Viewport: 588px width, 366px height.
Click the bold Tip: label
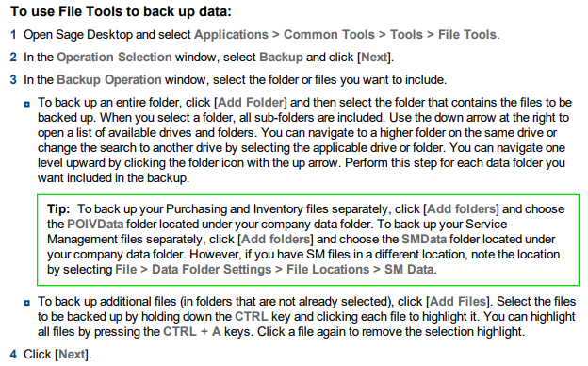pyautogui.click(x=58, y=209)
